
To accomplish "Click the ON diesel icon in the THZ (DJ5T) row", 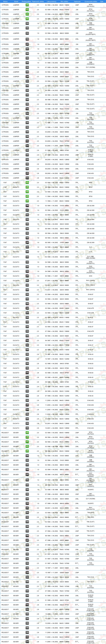I will pyautogui.click(x=27, y=109).
